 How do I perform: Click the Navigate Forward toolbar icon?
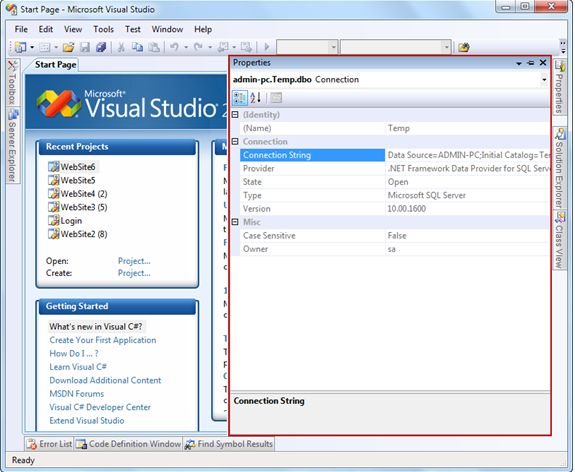click(x=246, y=47)
